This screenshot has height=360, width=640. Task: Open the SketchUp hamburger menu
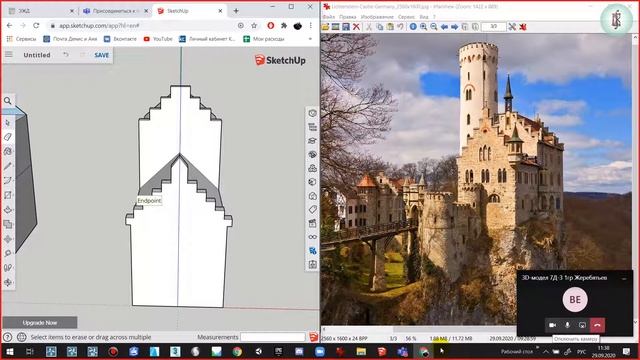[9, 54]
